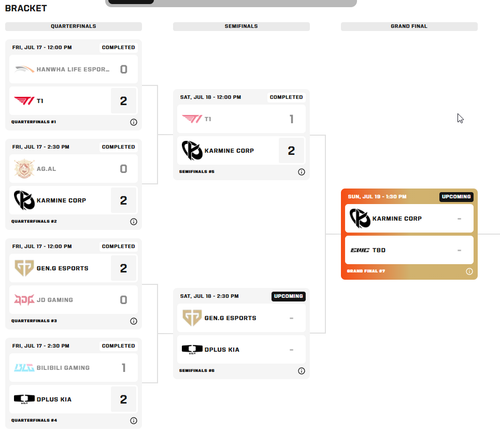Image resolution: width=500 pixels, height=433 pixels.
Task: Click Completed status of Quarterfinals #2
Action: point(118,147)
